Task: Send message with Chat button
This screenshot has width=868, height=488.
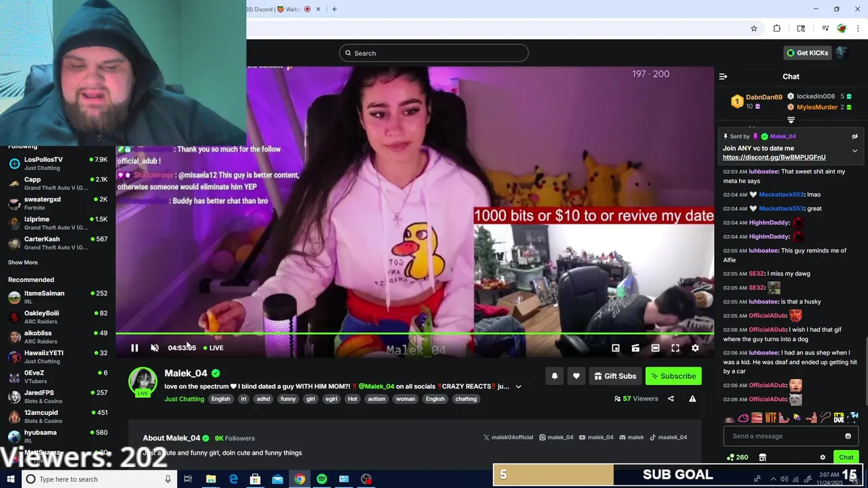Action: coord(846,457)
